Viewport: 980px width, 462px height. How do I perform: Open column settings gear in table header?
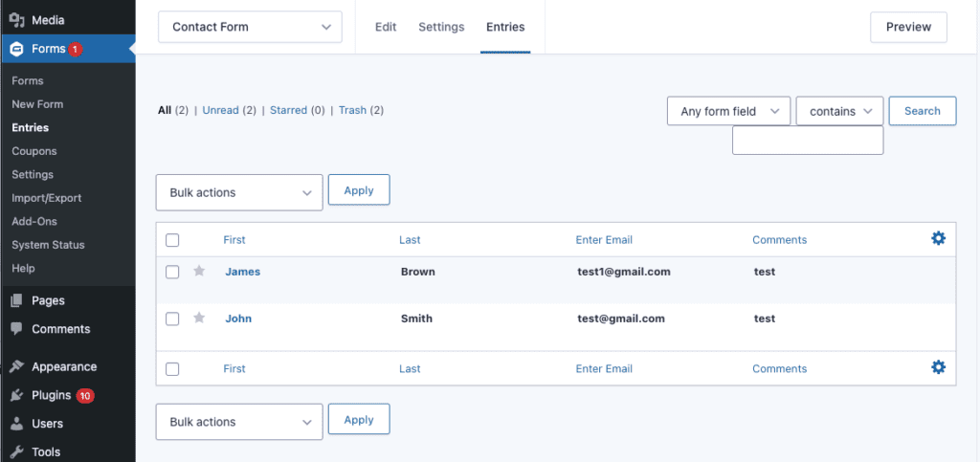click(938, 238)
